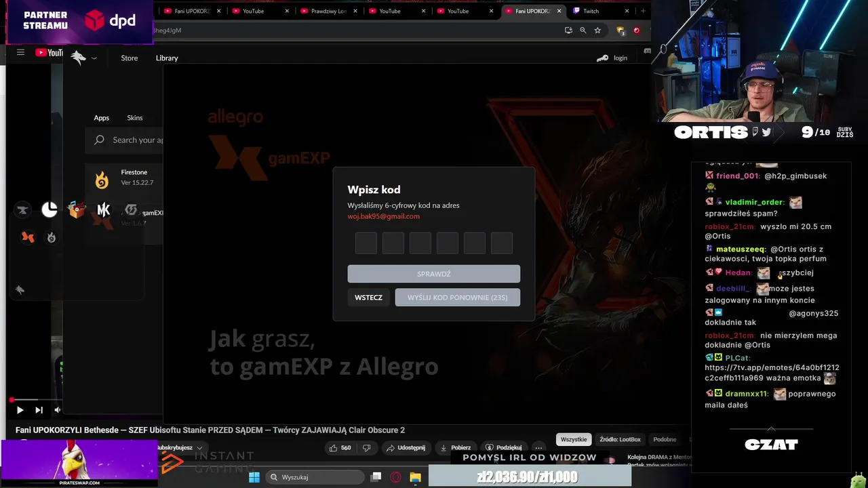
Task: Select the Firestone app entry
Action: click(x=124, y=178)
